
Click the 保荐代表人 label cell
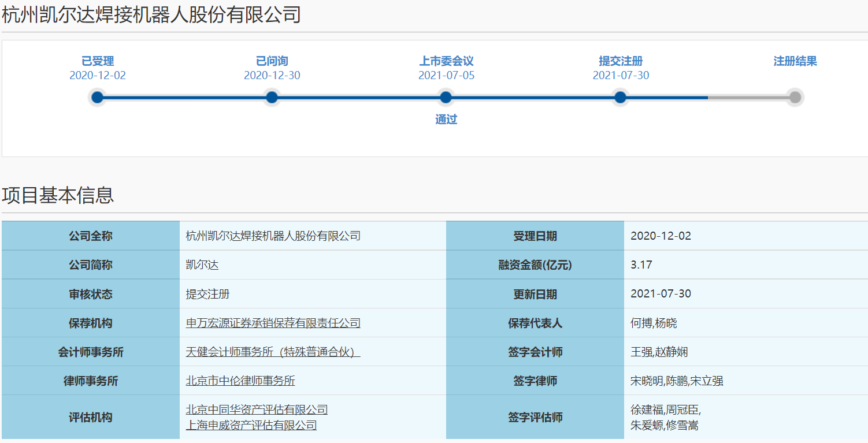pyautogui.click(x=535, y=322)
